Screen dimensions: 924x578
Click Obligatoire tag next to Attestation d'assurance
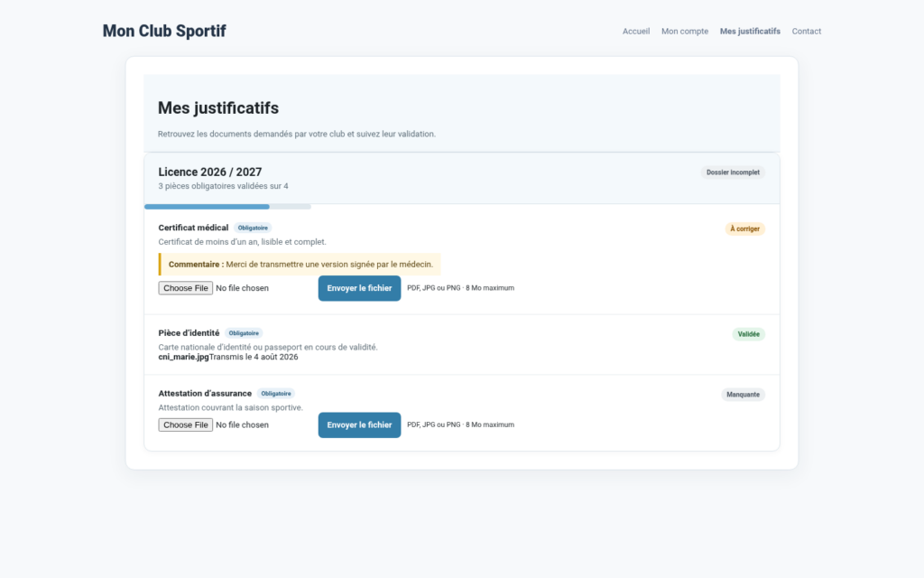click(x=276, y=394)
